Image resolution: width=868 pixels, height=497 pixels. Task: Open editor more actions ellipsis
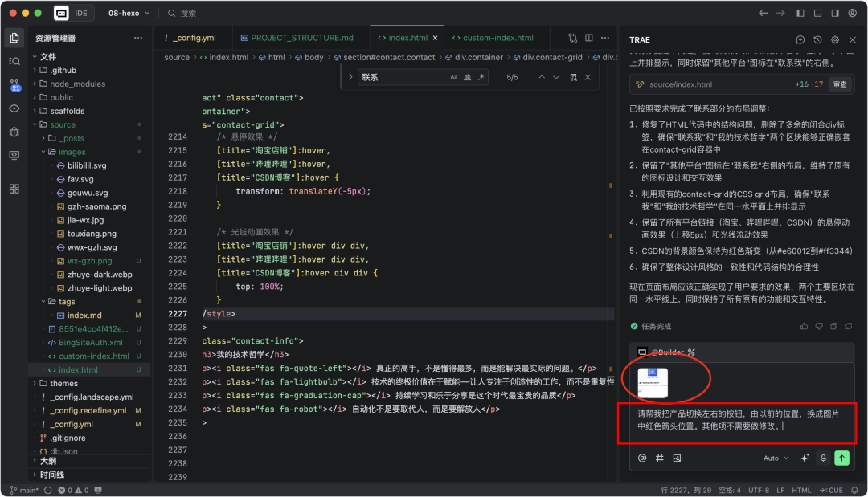tap(605, 38)
